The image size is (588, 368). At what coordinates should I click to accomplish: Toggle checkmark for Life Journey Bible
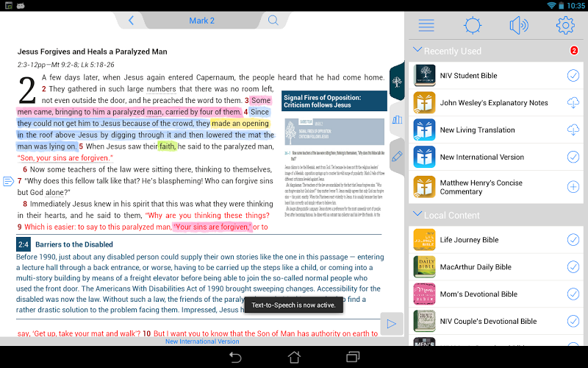(573, 240)
